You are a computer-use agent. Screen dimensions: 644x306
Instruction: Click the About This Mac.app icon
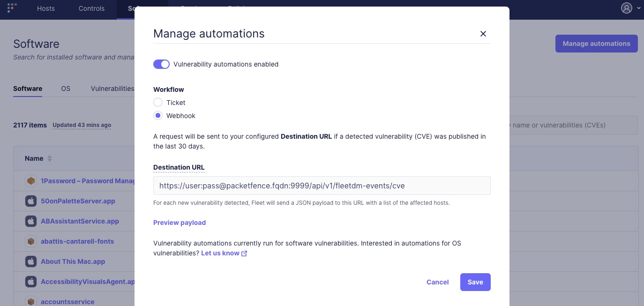click(31, 261)
